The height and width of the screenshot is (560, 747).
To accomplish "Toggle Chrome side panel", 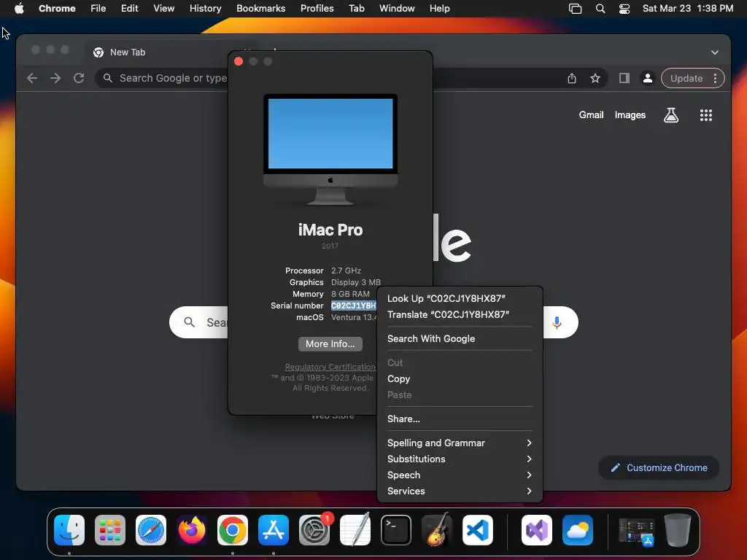I will (624, 78).
